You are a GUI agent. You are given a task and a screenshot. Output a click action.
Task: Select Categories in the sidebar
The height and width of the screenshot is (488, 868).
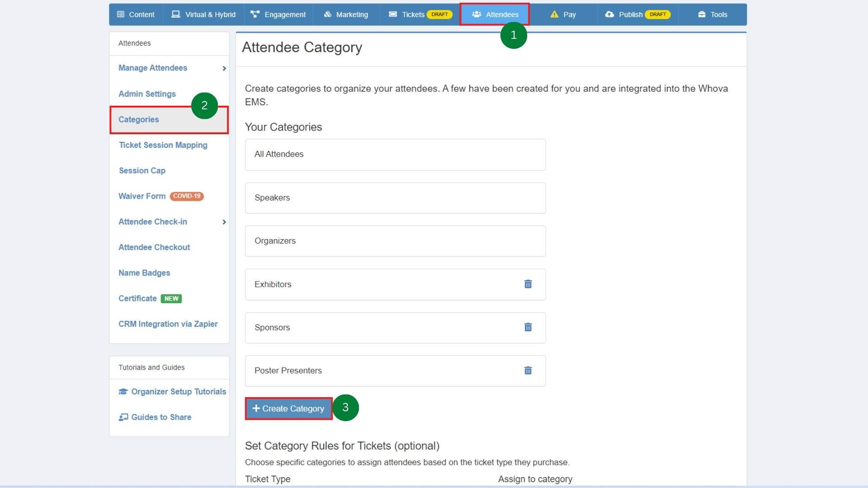[139, 119]
